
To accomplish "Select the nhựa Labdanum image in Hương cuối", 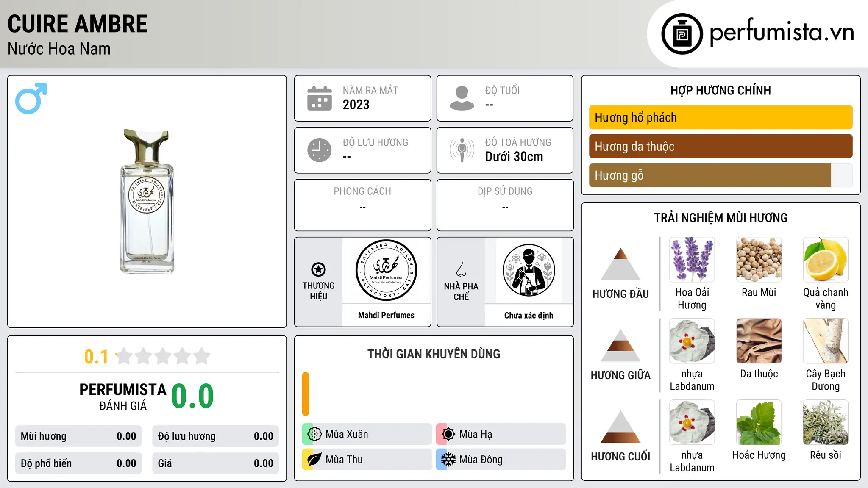I will pyautogui.click(x=692, y=422).
